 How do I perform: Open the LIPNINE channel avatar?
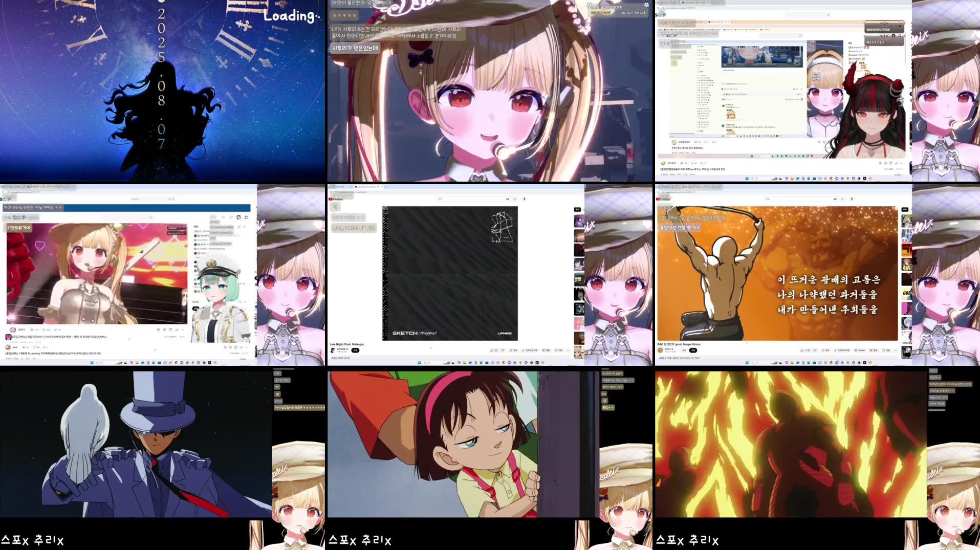[x=333, y=350]
